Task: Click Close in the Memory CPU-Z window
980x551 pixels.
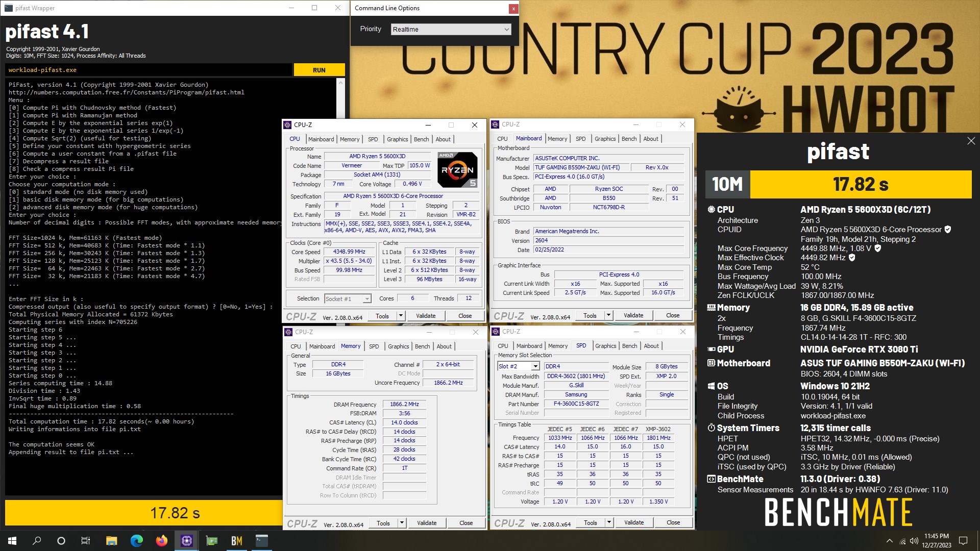Action: 465,523
